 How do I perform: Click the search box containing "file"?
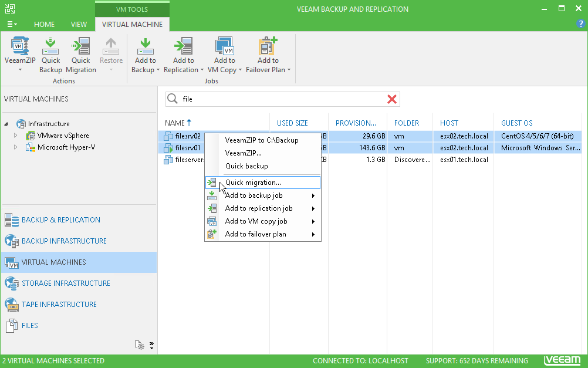(283, 99)
